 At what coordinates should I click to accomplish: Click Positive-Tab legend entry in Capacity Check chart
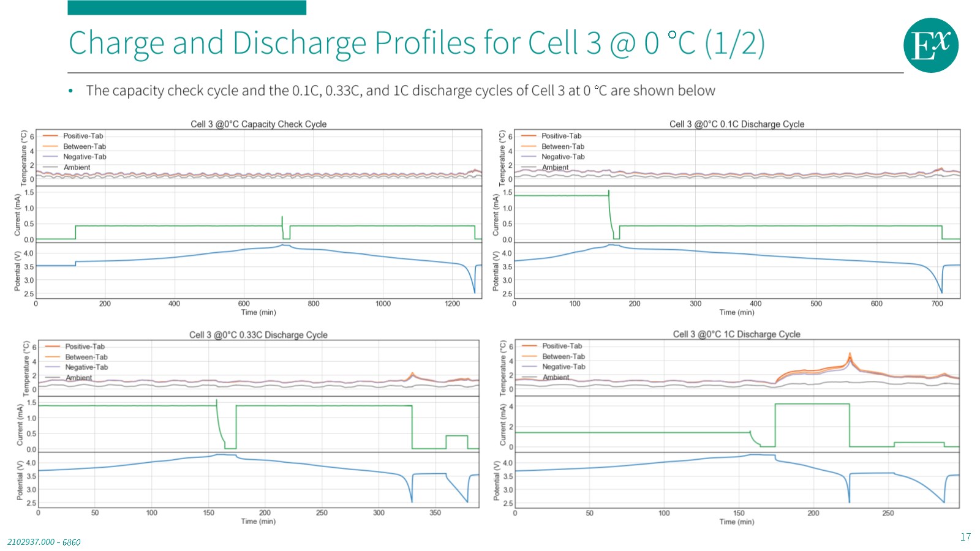click(x=83, y=136)
